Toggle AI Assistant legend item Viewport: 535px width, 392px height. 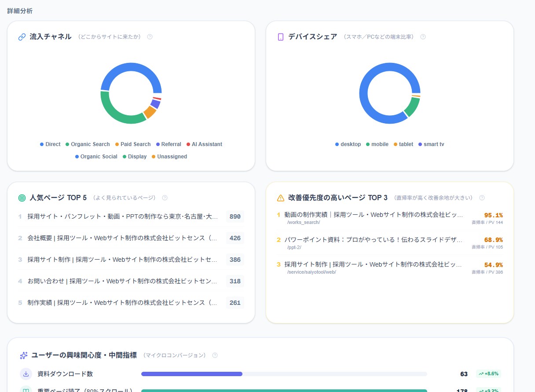tap(204, 144)
